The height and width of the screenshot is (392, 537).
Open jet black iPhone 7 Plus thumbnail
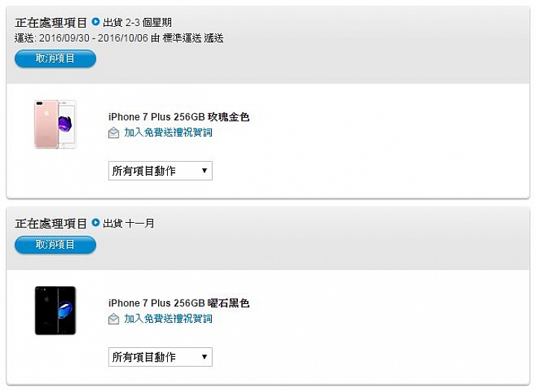coord(55,310)
